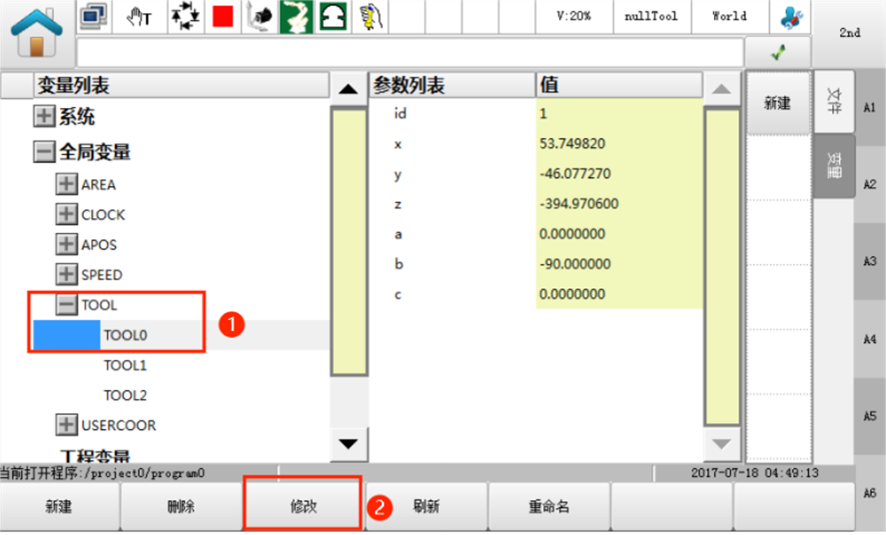Viewport: 886px width, 535px height.
Task: Click the white robot arm icon
Action: point(296,17)
